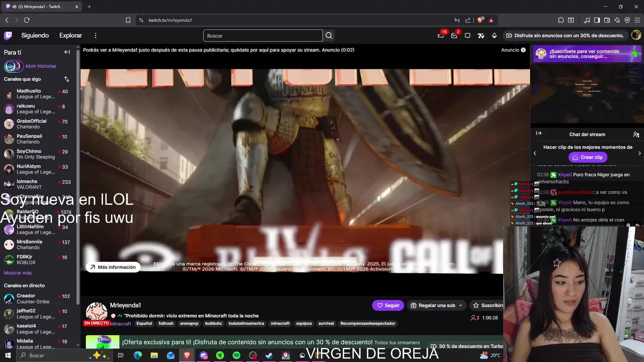Select the arenapvp tag
This screenshot has width=644, height=362.
tap(189, 323)
